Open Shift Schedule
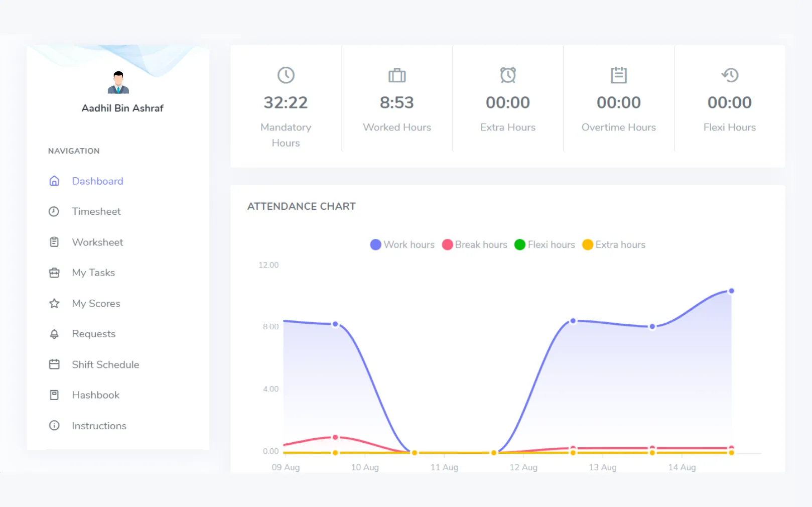 click(x=105, y=364)
